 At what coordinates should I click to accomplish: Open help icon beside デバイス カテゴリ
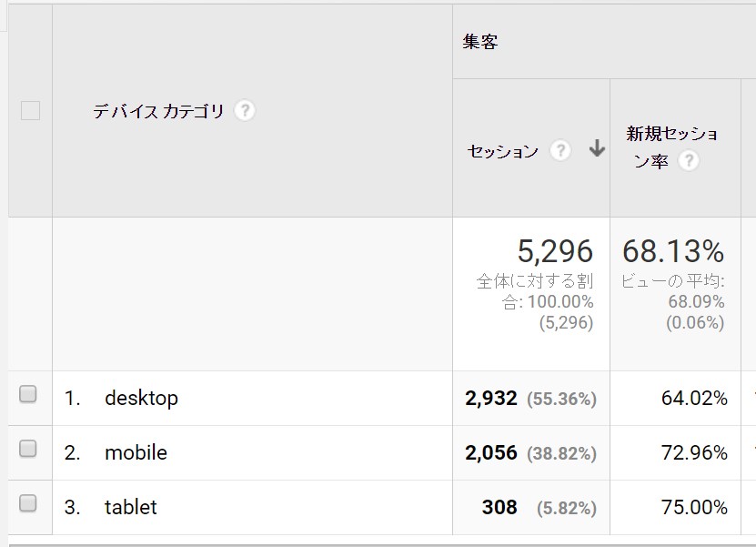[245, 111]
